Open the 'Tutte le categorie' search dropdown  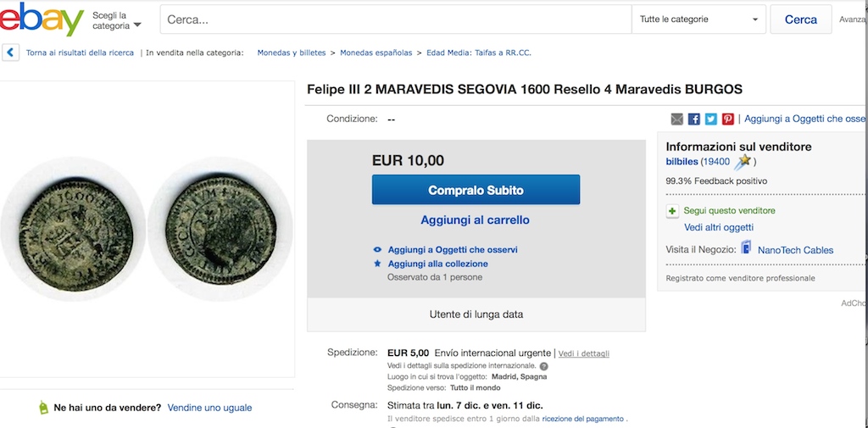click(698, 19)
